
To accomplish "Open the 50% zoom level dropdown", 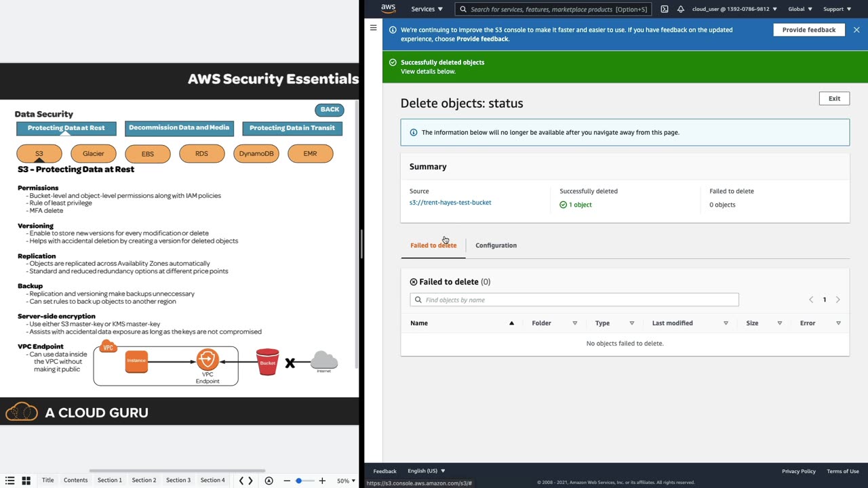I will (346, 481).
